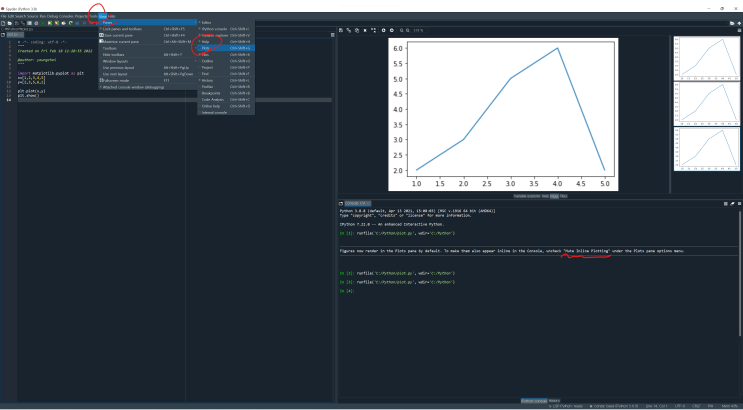Screen dimensions: 743x410
Task: Expand the Toolbars submenu
Action: pos(147,48)
